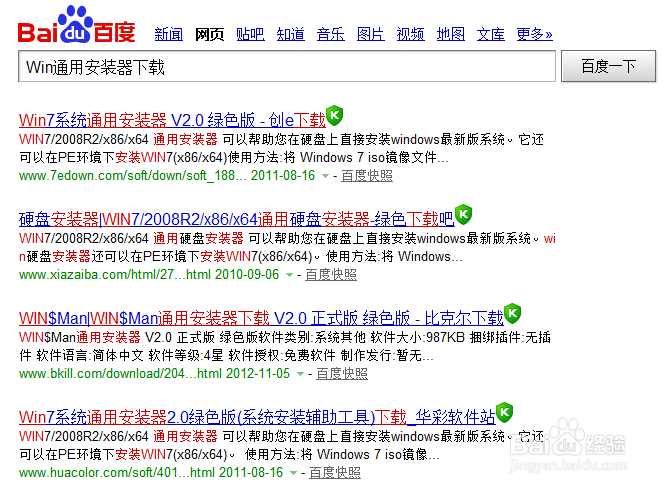Open 百度快照 for the bkill.com result
665x489 pixels.
(x=342, y=374)
